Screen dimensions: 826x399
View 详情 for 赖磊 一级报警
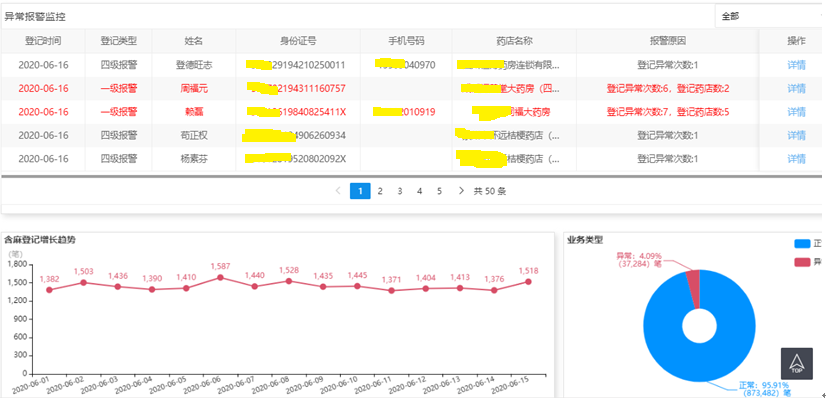click(796, 112)
